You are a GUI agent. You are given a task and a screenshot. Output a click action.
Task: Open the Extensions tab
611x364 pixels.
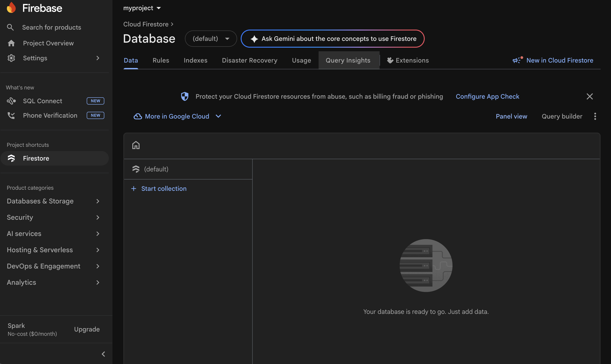(x=408, y=60)
